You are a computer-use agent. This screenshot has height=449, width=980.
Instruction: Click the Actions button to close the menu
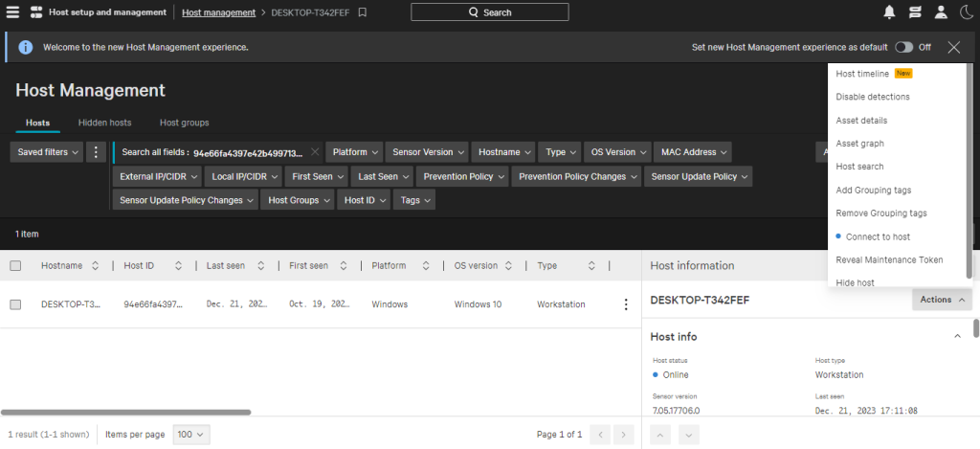tap(942, 300)
